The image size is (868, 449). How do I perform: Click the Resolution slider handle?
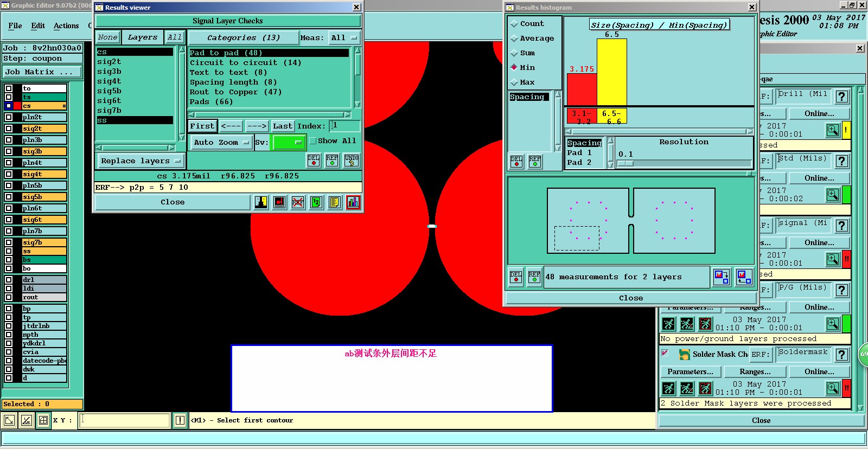point(626,163)
